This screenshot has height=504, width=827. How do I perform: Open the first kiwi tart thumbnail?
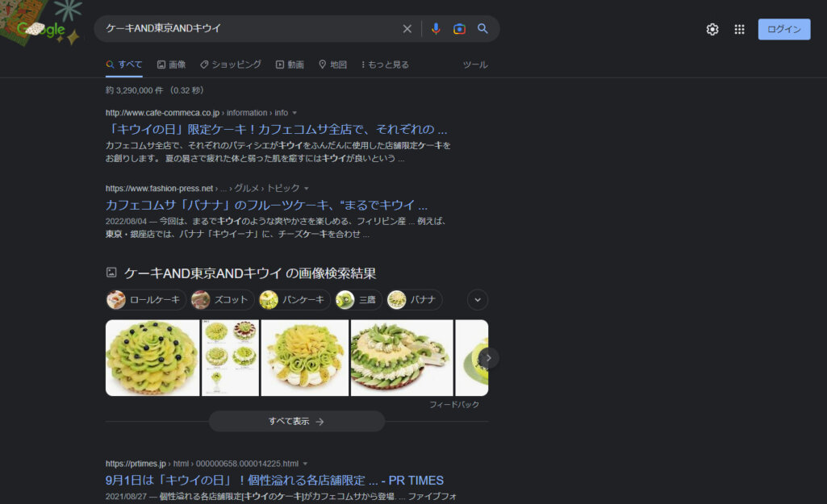(x=152, y=358)
